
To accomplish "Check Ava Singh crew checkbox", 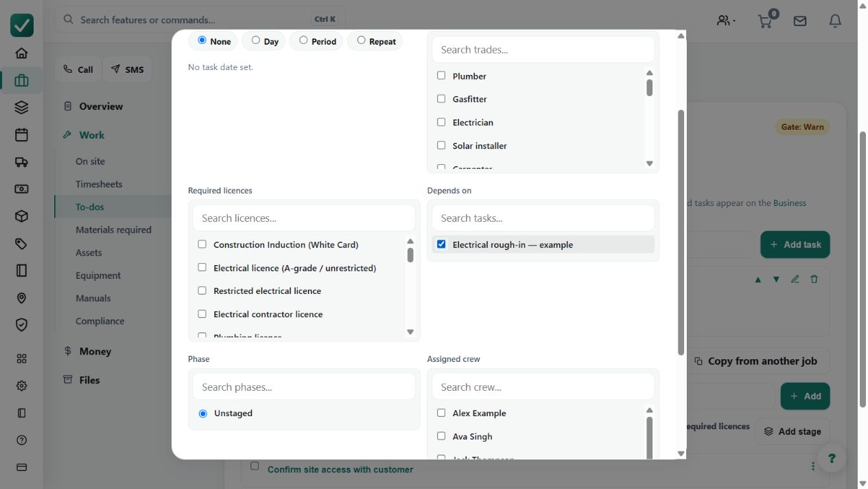I will [x=441, y=436].
